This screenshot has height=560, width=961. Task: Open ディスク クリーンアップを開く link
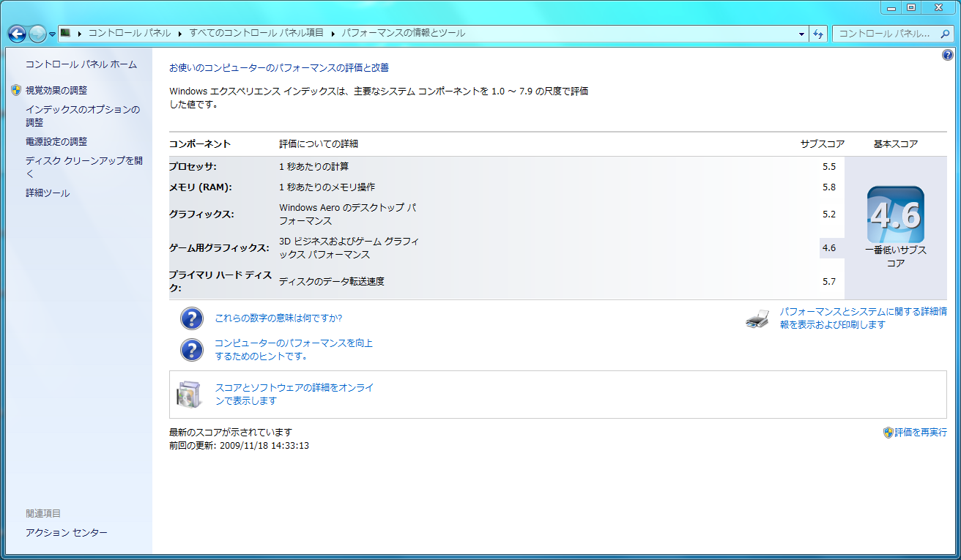click(84, 167)
